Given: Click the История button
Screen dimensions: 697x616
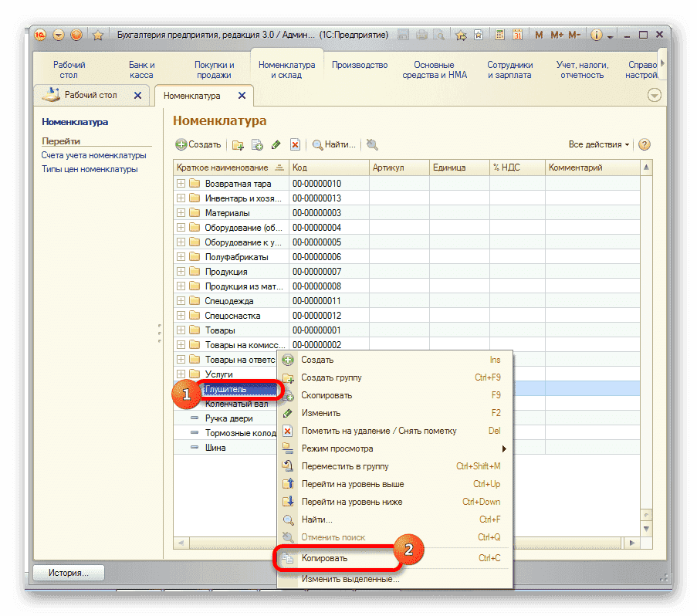Looking at the screenshot, I should coord(69,573).
